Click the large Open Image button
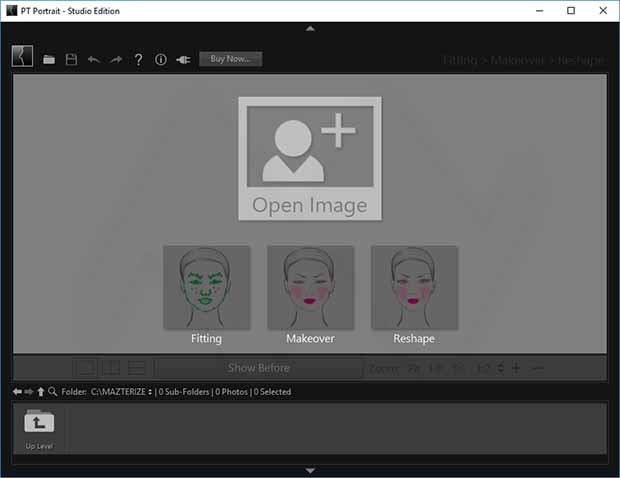The width and height of the screenshot is (620, 478). [x=310, y=158]
